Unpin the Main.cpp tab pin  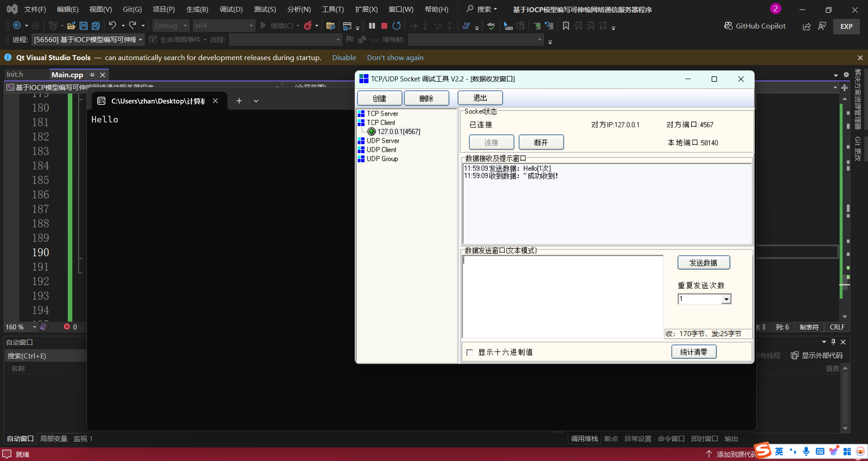pyautogui.click(x=92, y=75)
